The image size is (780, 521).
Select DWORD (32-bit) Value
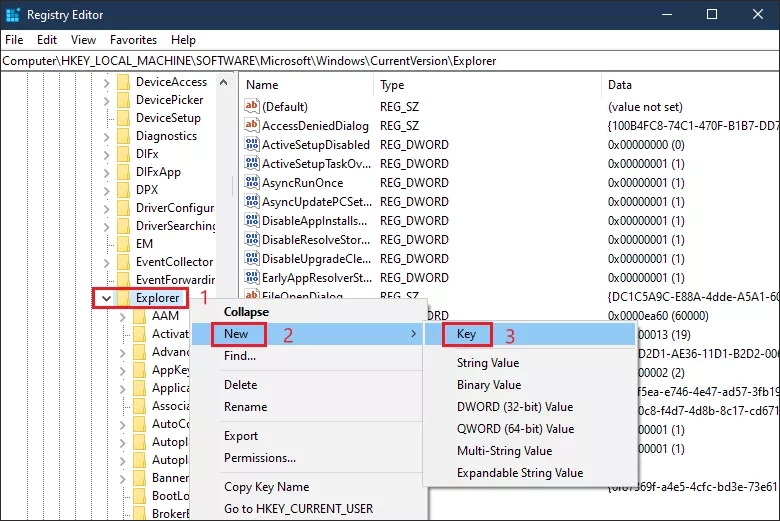pos(530,407)
